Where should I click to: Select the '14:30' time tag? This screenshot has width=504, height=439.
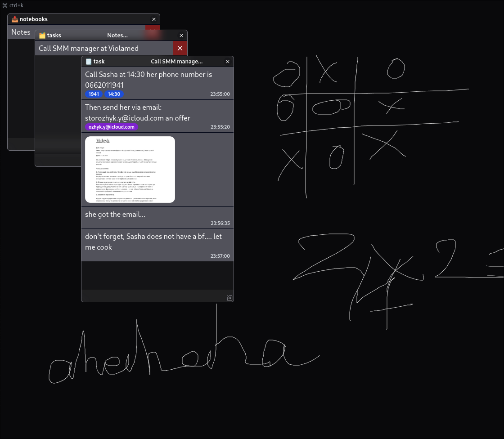[114, 94]
